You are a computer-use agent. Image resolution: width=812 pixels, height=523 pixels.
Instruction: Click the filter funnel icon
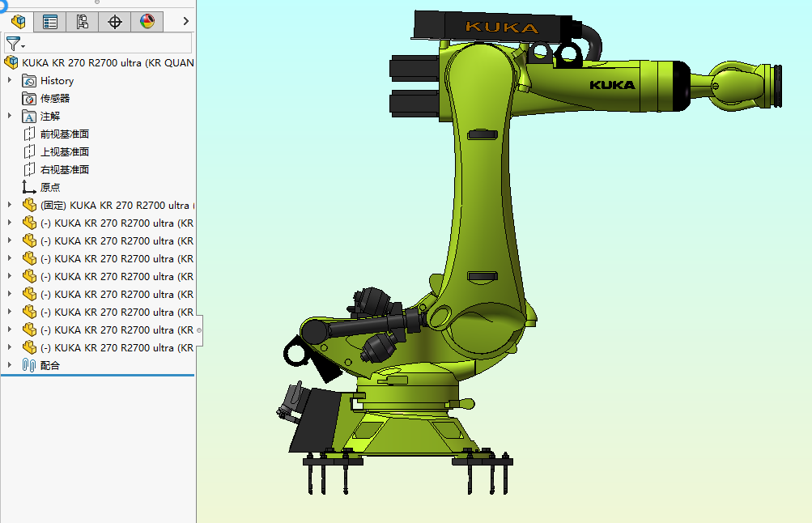[x=11, y=43]
